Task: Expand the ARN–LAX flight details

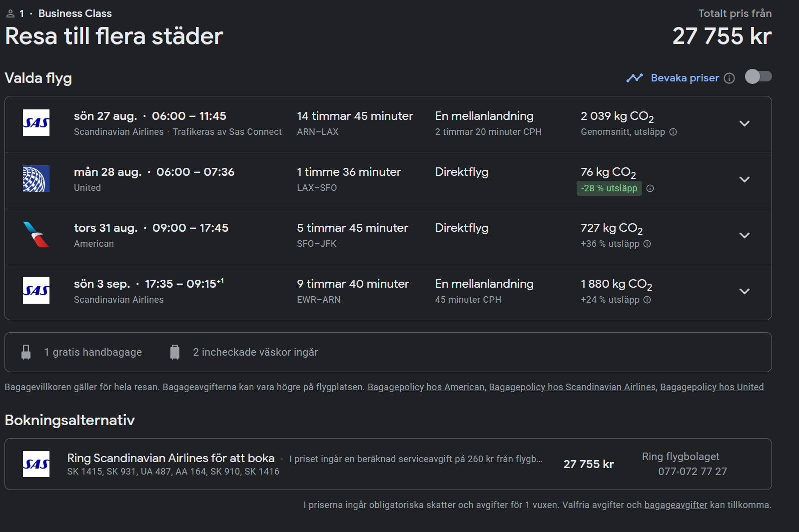Action: [744, 124]
